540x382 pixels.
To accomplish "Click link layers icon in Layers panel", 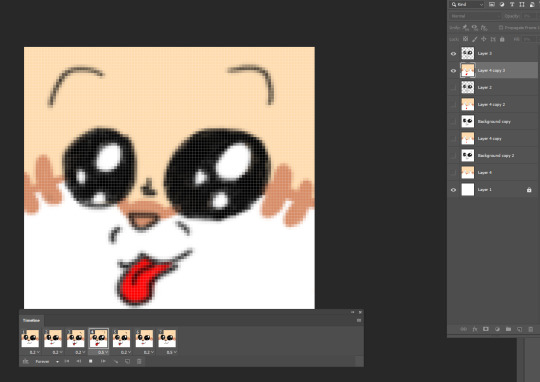I will click(x=464, y=329).
